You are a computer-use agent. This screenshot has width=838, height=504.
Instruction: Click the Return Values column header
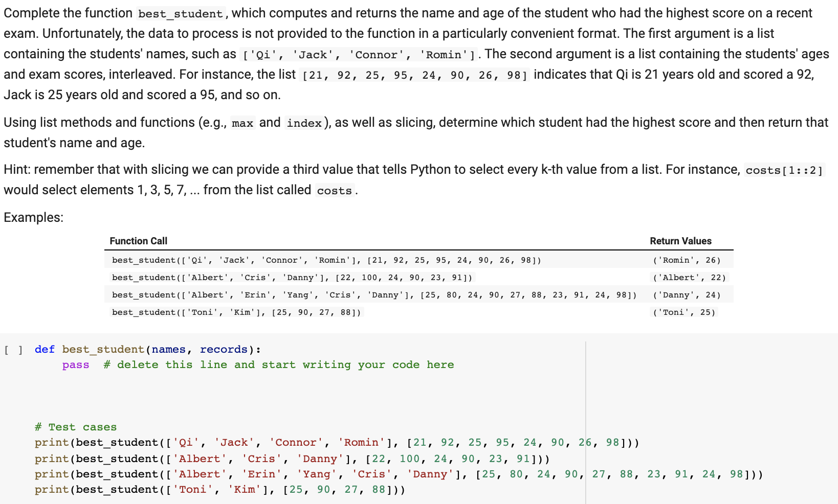point(680,241)
